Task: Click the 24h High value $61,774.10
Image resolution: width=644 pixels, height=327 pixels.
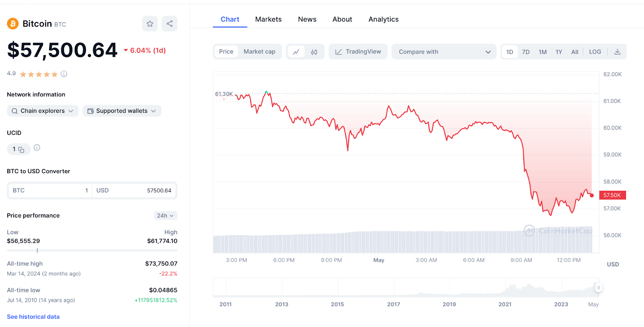Action: [162, 241]
